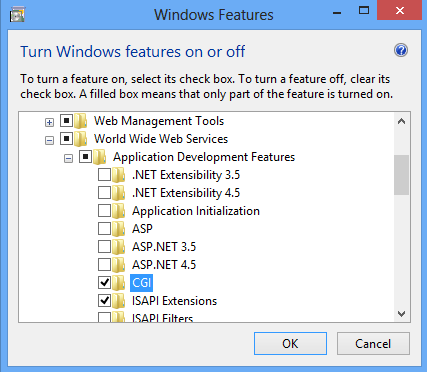Viewport: 427px width, 372px height.
Task: Click the ASP.NET 3.5 folder icon
Action: pyautogui.click(x=119, y=247)
